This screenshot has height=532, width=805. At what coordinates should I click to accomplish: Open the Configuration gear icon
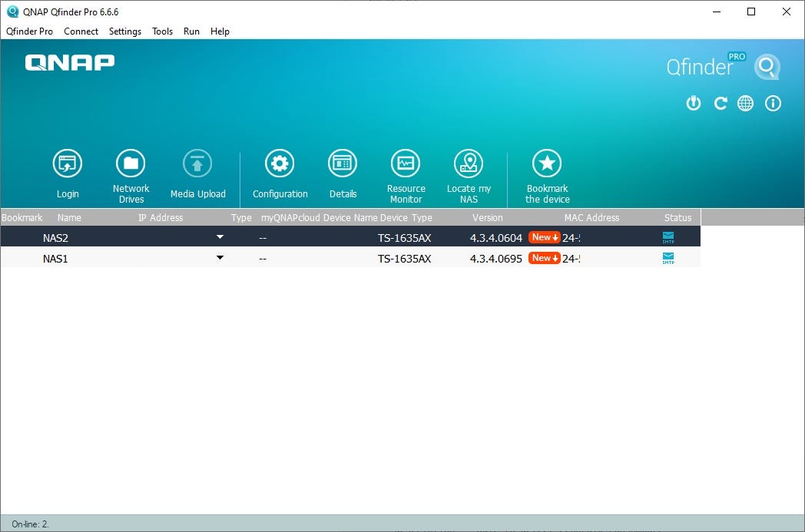(280, 164)
